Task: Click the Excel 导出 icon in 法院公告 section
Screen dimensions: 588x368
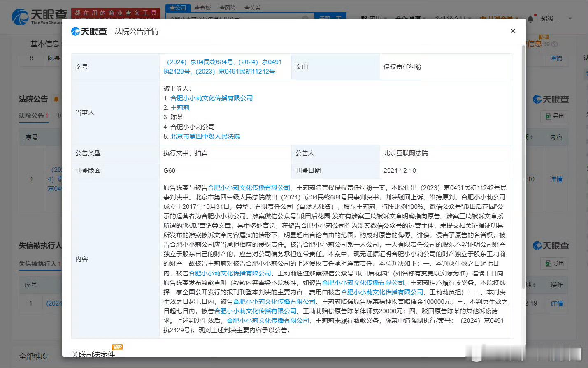Action: pyautogui.click(x=548, y=116)
